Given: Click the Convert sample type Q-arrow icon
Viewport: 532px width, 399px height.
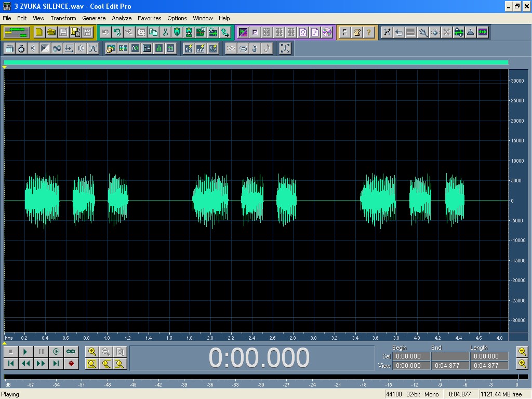Looking at the screenshot, I should tap(225, 32).
